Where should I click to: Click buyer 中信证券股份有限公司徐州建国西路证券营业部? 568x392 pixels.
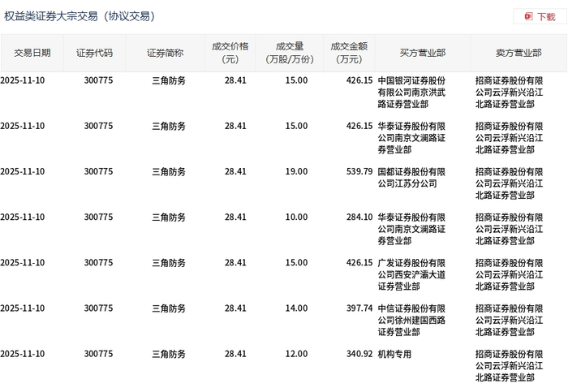pyautogui.click(x=411, y=321)
